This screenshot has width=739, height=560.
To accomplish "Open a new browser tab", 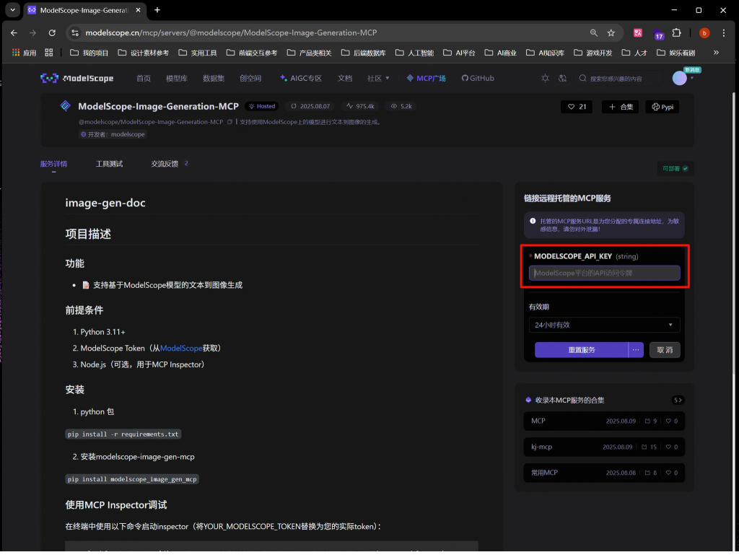I will (157, 10).
